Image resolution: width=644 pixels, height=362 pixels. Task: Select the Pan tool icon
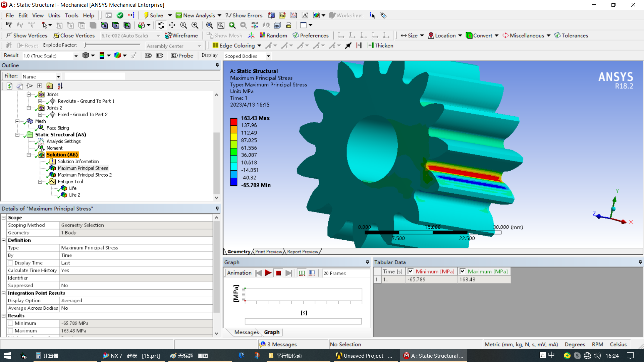(x=172, y=25)
